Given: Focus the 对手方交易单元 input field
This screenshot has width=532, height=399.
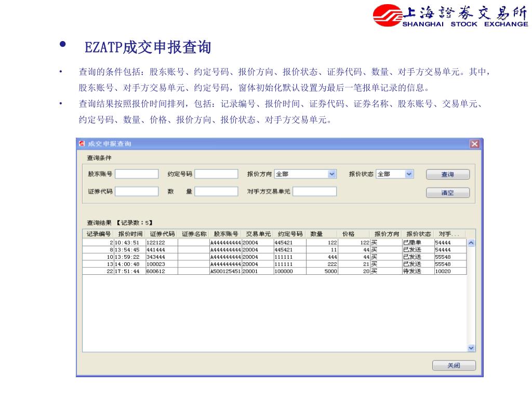Looking at the screenshot, I should 314,191.
